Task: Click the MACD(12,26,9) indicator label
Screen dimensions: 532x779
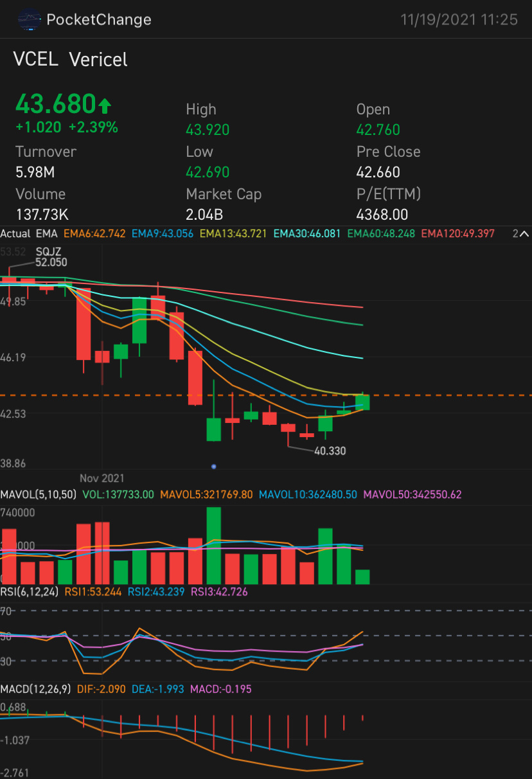Action: point(35,689)
